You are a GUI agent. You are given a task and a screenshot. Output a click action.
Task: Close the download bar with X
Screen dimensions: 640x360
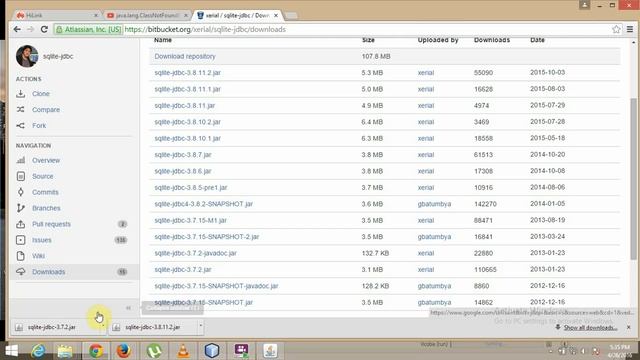point(629,327)
